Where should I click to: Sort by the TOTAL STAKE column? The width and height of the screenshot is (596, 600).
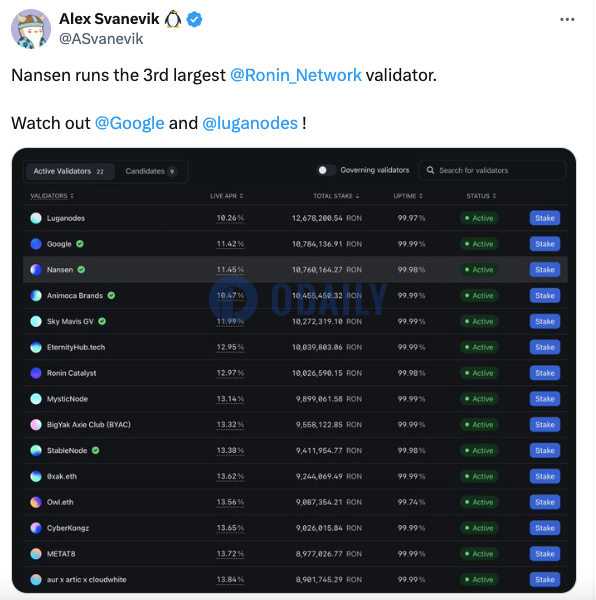(336, 196)
